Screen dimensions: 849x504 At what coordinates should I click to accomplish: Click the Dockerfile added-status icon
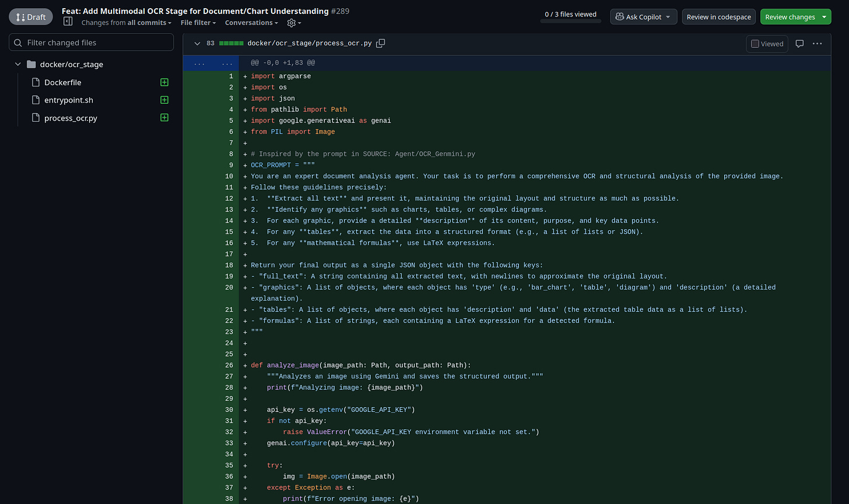164,82
